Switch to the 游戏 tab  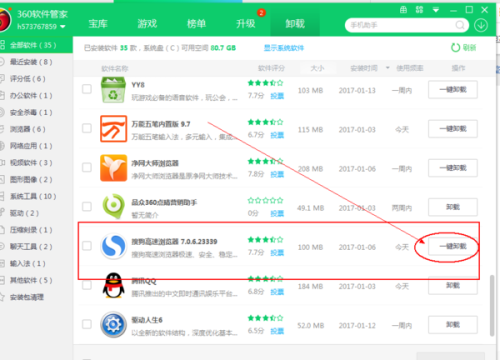coord(147,24)
